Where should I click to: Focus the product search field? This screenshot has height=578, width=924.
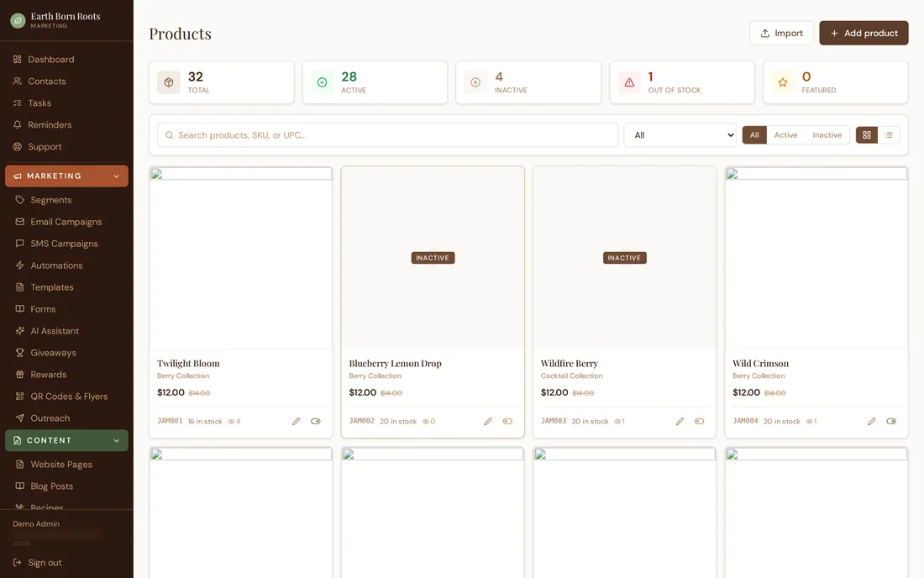point(388,135)
